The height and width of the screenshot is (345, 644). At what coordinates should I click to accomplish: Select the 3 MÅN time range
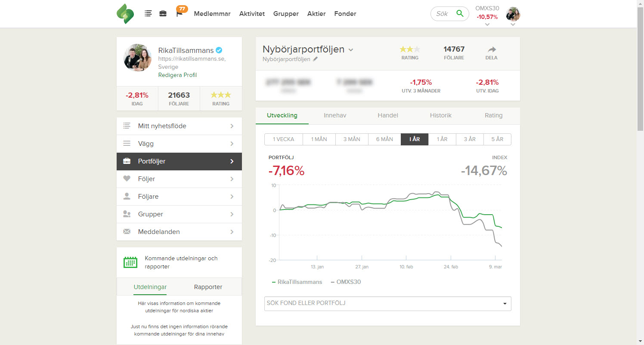352,139
